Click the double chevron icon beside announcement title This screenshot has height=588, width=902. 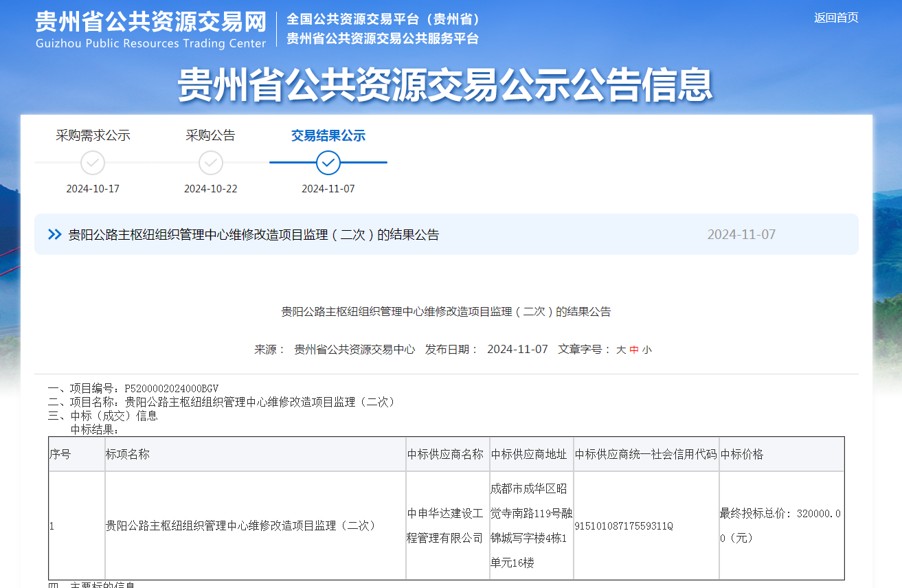(x=55, y=235)
